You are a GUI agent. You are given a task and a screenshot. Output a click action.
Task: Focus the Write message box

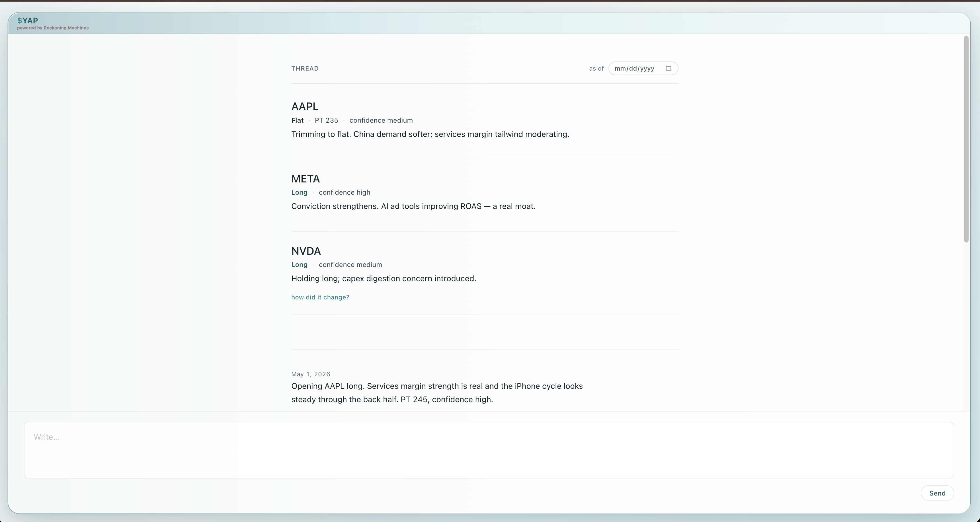coord(489,450)
